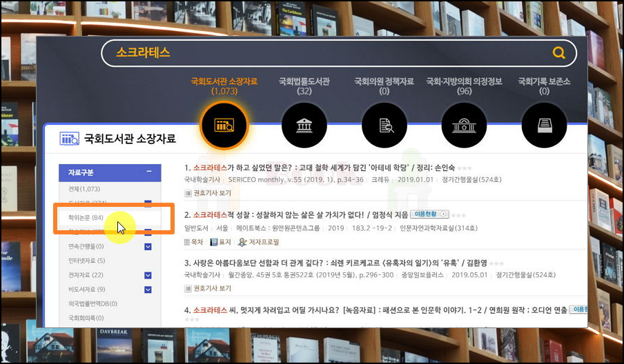This screenshot has width=624, height=364.
Task: Click the 국회도서관 소장자료 heading icon
Action: click(69, 139)
